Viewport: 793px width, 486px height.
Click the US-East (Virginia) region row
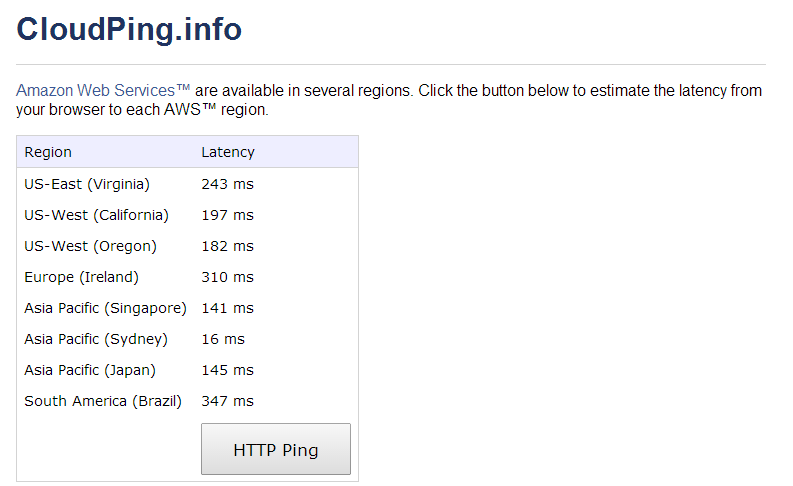[x=188, y=184]
